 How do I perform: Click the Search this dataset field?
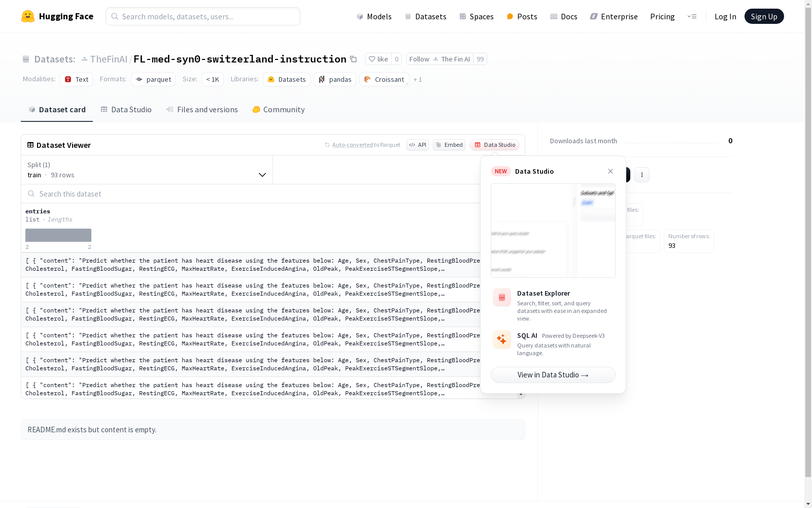click(x=251, y=194)
